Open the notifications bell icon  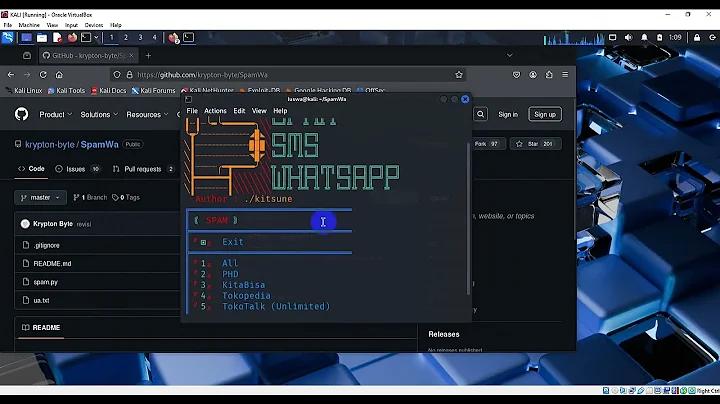[x=644, y=38]
